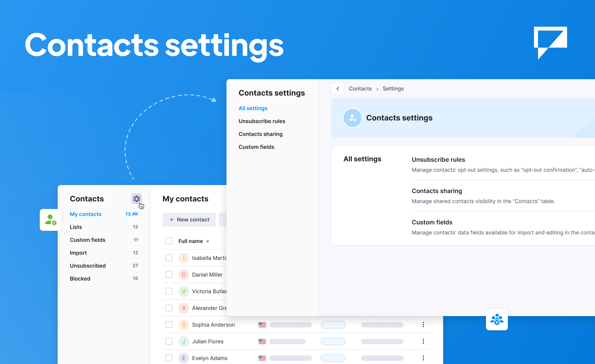Click the blue pill indicator on Sophia Anderson row
Viewport: 595px width, 364px height.
coord(333,324)
